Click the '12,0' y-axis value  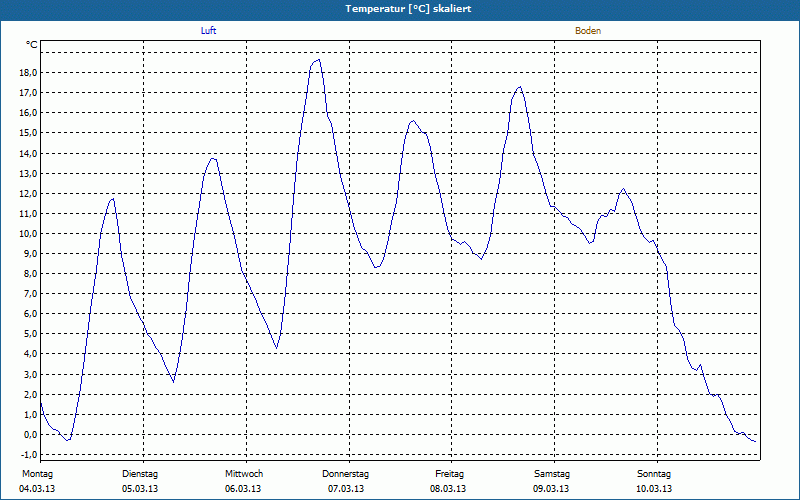click(28, 193)
